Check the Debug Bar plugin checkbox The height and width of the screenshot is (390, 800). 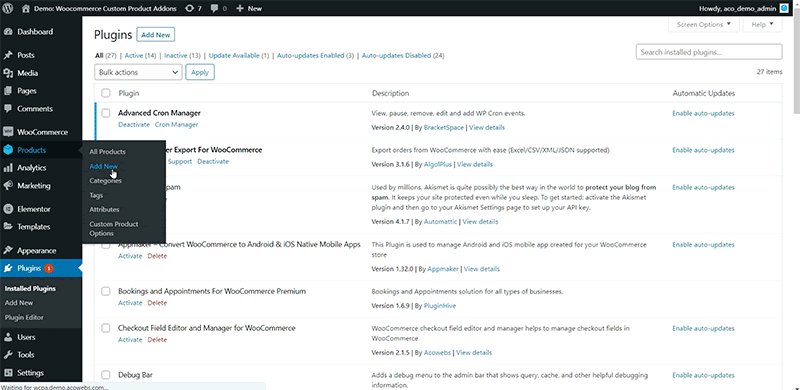pyautogui.click(x=106, y=375)
